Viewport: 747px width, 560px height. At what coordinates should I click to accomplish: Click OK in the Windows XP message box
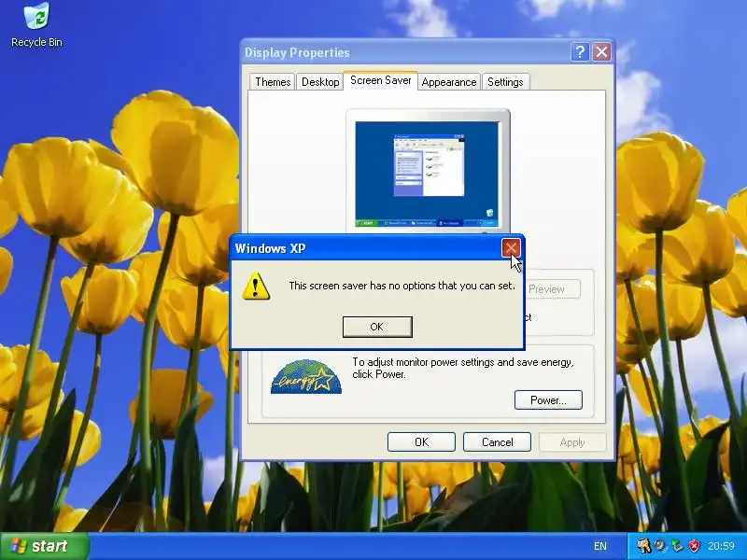click(x=377, y=327)
